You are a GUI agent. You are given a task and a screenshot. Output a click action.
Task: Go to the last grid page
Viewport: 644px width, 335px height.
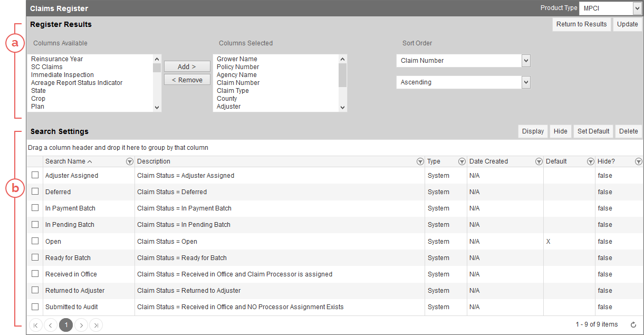point(96,325)
